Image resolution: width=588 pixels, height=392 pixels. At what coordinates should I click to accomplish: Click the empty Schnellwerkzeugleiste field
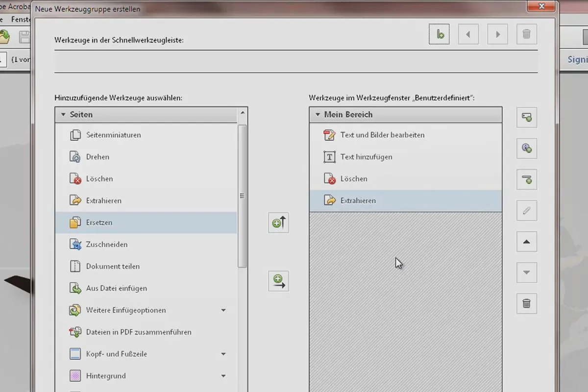click(296, 61)
